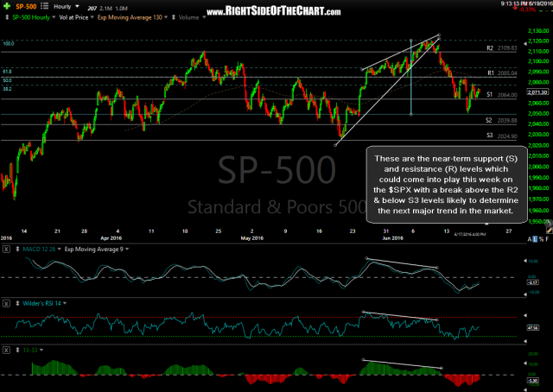This screenshot has width=553, height=392.
Task: Click the RSI pane lower scale arrow
Action: tap(525, 341)
